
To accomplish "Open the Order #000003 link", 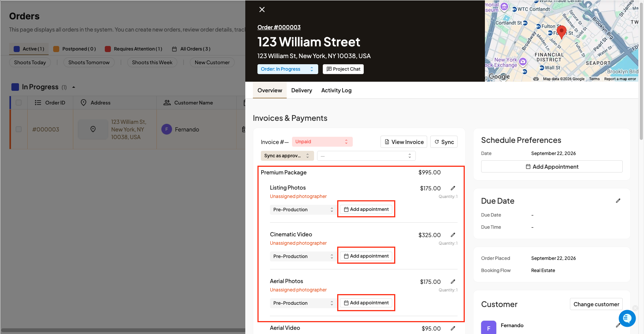I will coord(279,27).
